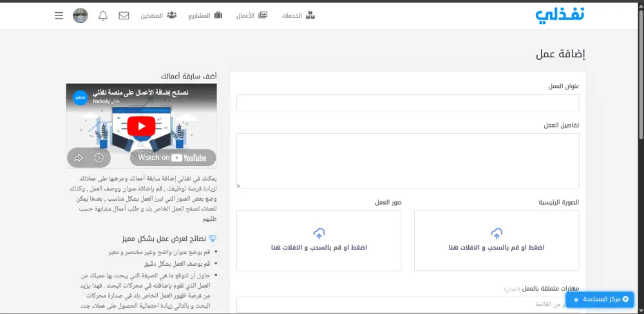Open the notifications bell
Viewport: 644px width, 314px height.
[x=103, y=15]
